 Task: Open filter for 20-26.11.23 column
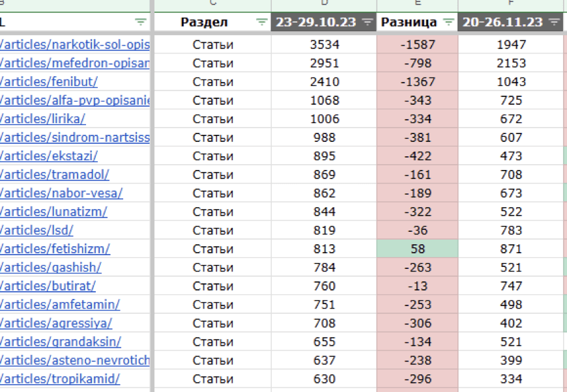pos(554,22)
